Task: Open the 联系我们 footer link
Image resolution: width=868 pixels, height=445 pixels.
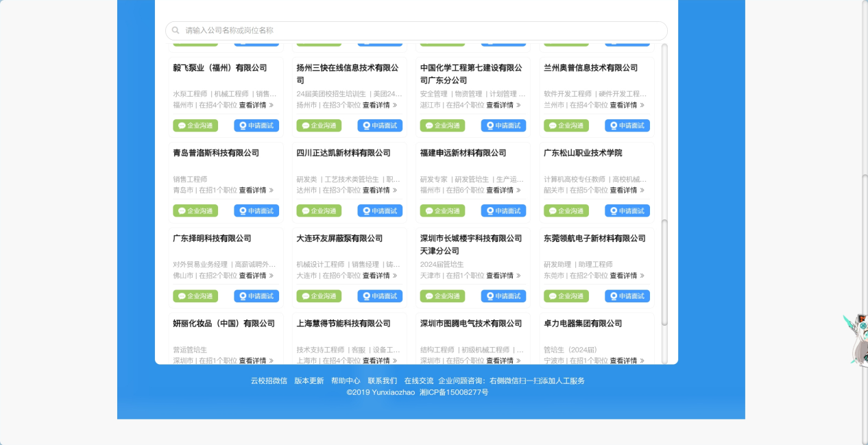Action: pyautogui.click(x=382, y=381)
